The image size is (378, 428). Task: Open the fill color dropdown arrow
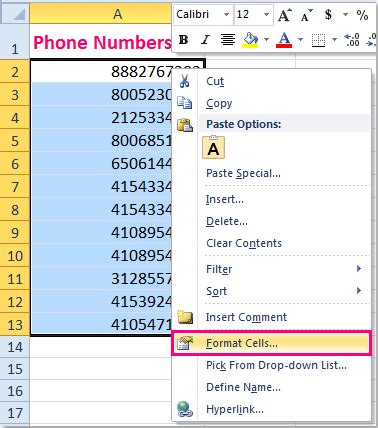coord(266,40)
